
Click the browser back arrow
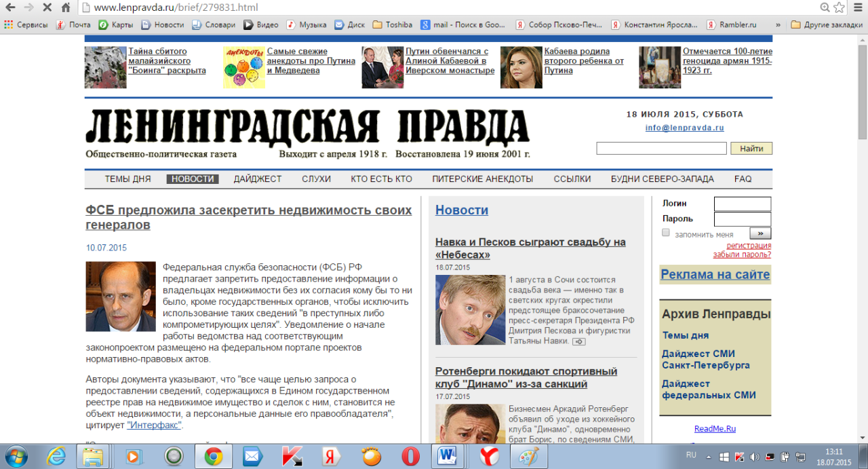coord(10,7)
